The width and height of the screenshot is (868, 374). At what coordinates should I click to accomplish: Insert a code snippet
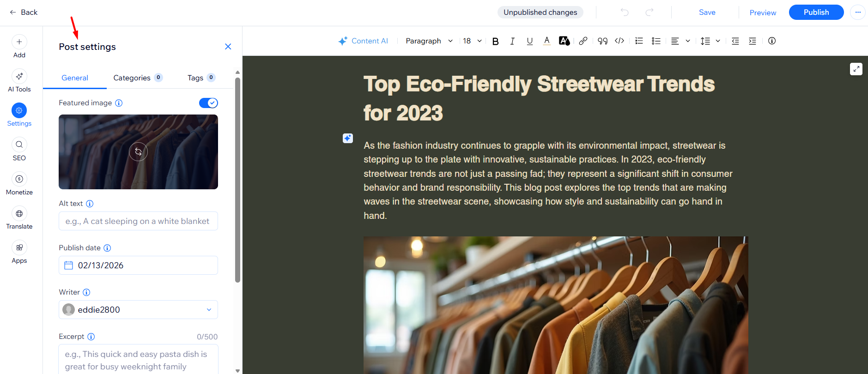click(x=619, y=41)
